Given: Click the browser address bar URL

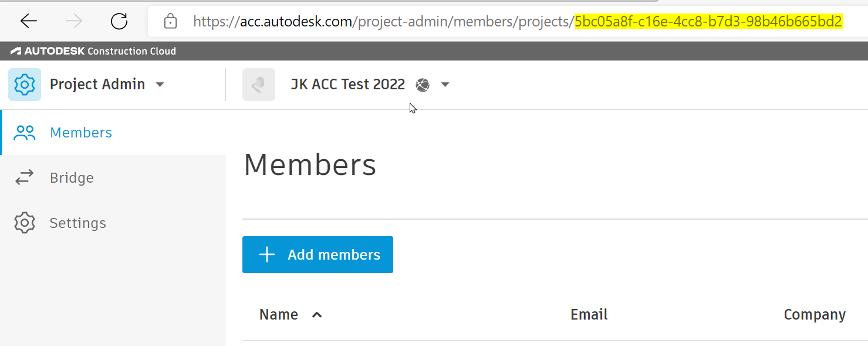Looking at the screenshot, I should [516, 22].
